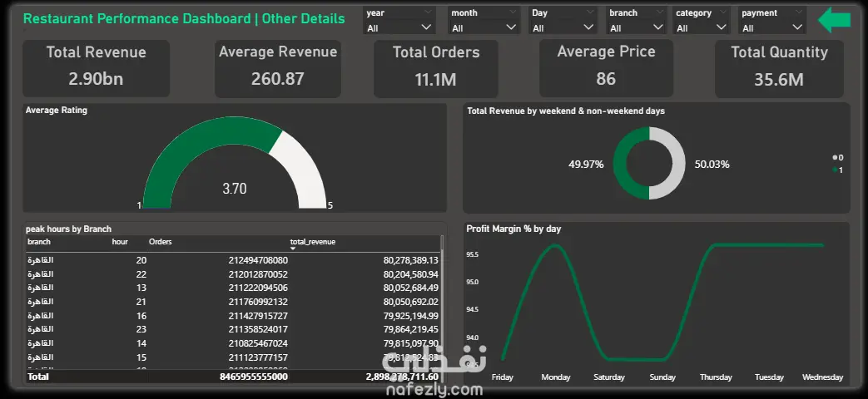Select orders cell 212494708080

point(258,260)
